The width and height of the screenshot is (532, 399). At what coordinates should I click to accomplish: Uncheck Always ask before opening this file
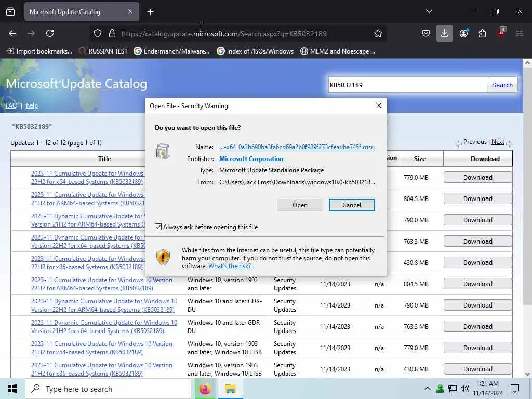[158, 227]
